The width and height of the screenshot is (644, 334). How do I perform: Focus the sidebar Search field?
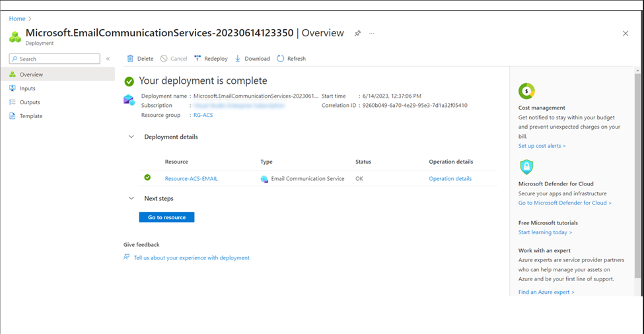pos(54,59)
